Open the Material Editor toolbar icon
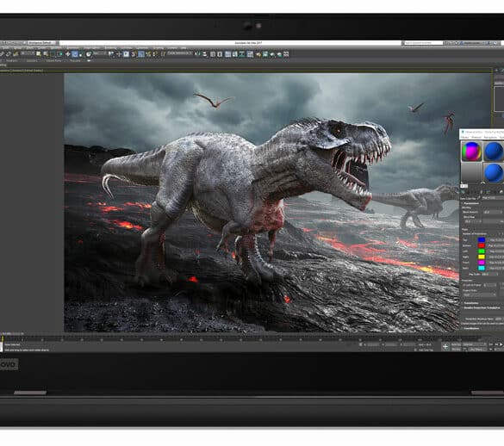 pyautogui.click(x=250, y=53)
